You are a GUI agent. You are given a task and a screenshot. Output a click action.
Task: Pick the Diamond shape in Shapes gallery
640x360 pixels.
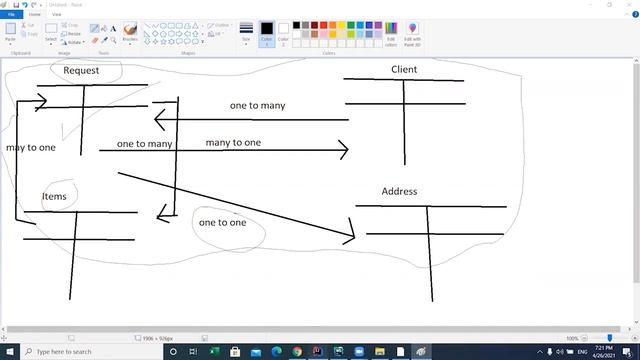point(155,34)
